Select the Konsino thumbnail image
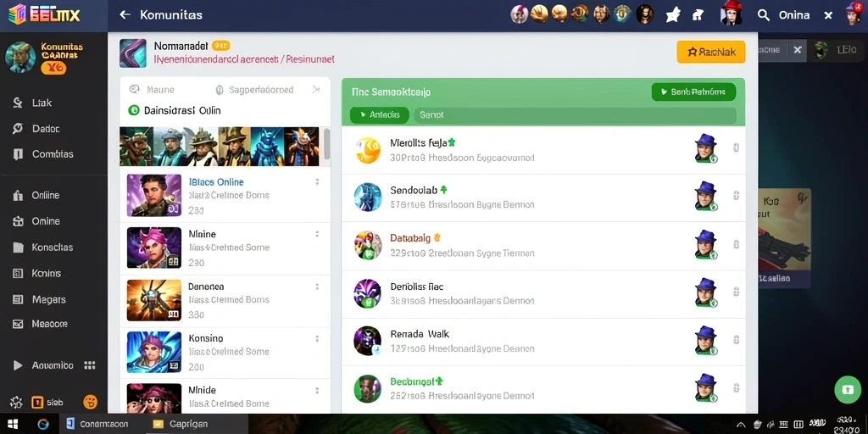This screenshot has height=434, width=868. tap(154, 352)
